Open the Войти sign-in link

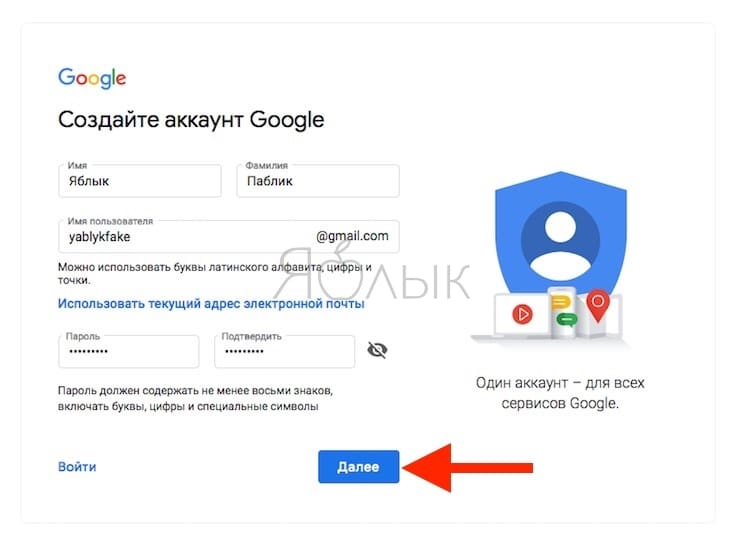coord(77,466)
